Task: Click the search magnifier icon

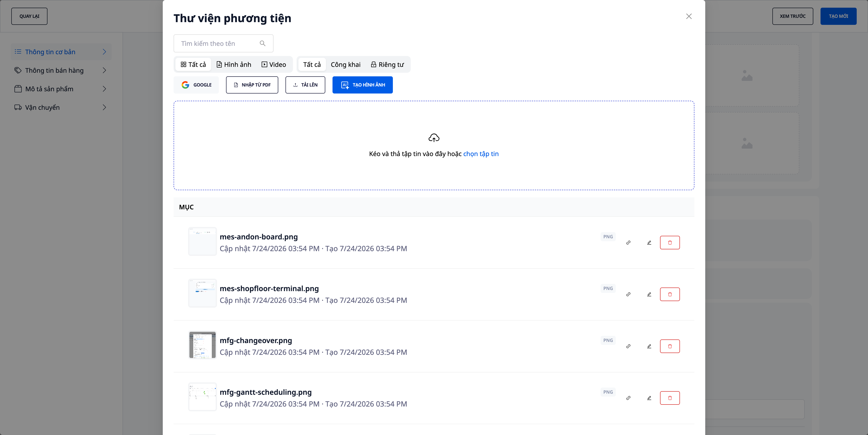Action: click(262, 43)
